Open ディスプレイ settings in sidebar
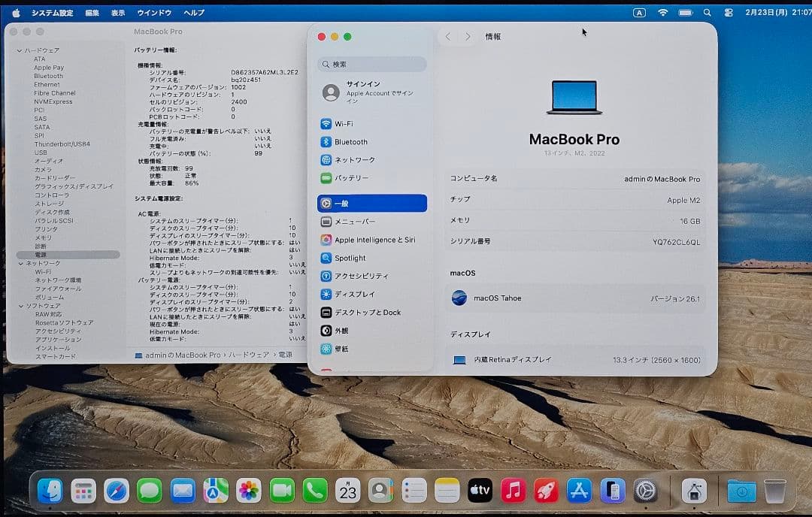 (372, 294)
